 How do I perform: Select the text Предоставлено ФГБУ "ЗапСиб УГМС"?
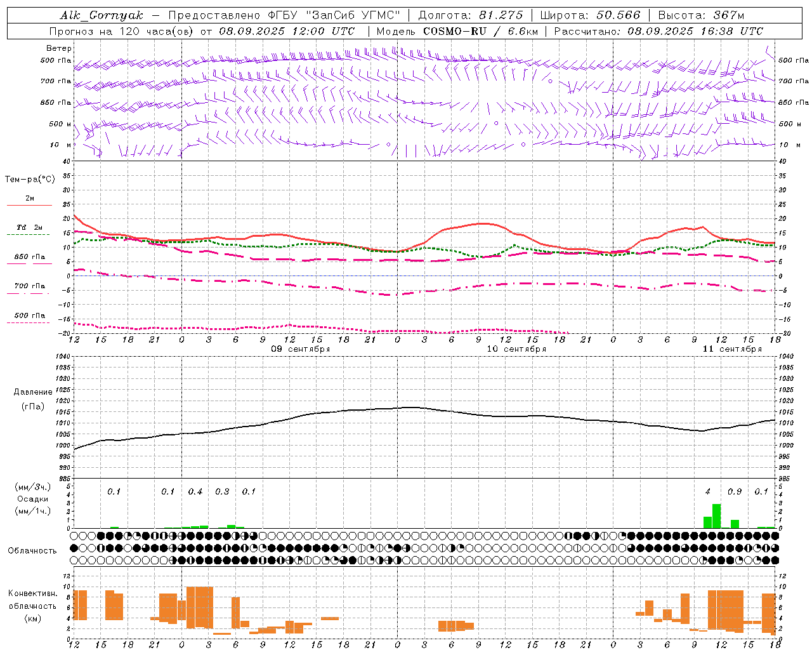[284, 15]
